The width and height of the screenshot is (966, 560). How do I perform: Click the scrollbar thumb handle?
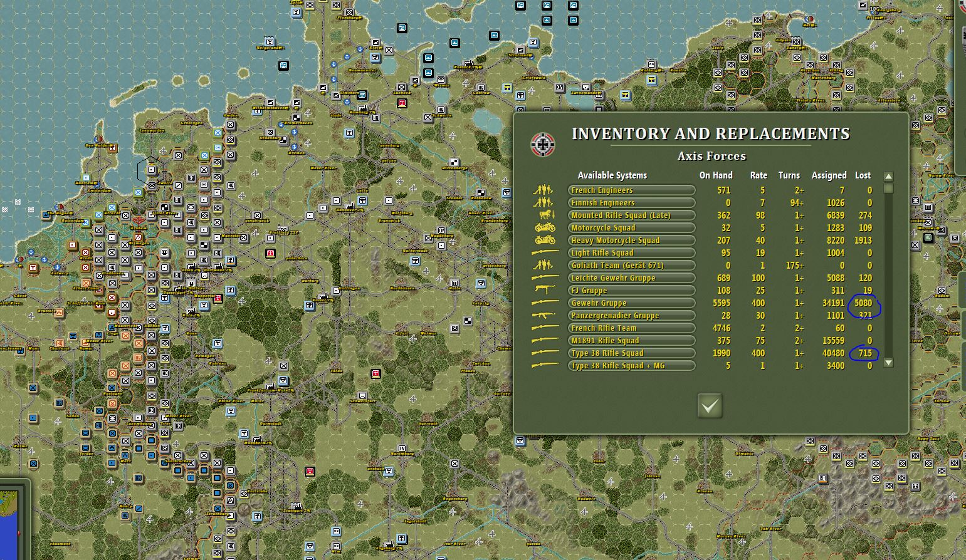888,189
